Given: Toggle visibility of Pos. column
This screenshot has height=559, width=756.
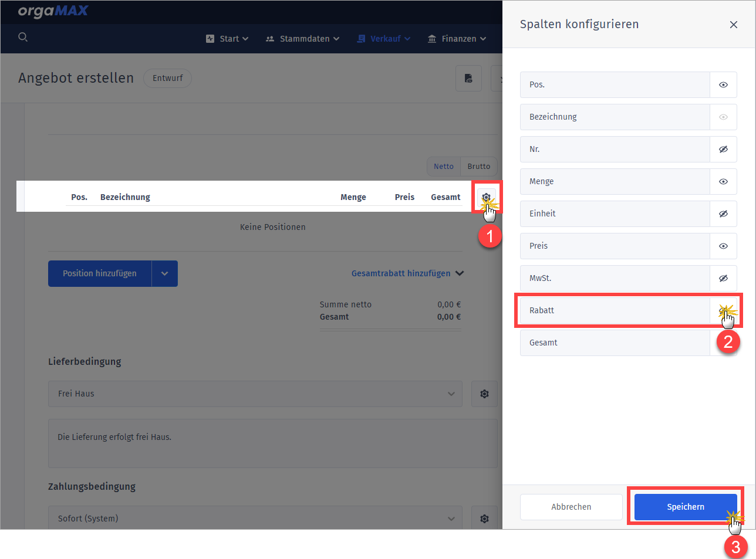Looking at the screenshot, I should tap(723, 84).
